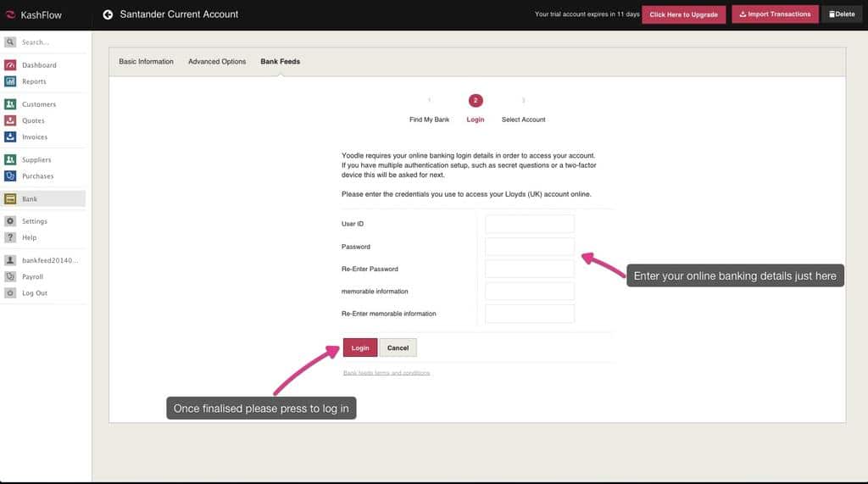Select the Customers icon in sidebar

click(10, 104)
